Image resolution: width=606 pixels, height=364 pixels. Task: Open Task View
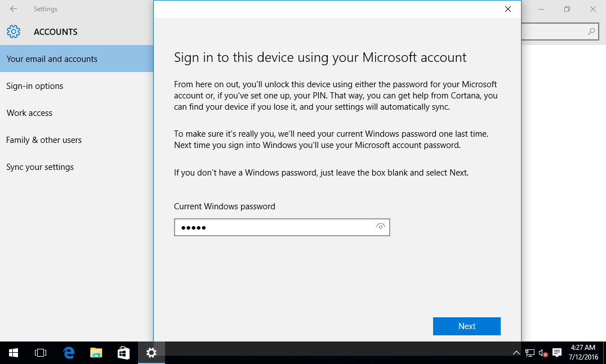pyautogui.click(x=40, y=353)
